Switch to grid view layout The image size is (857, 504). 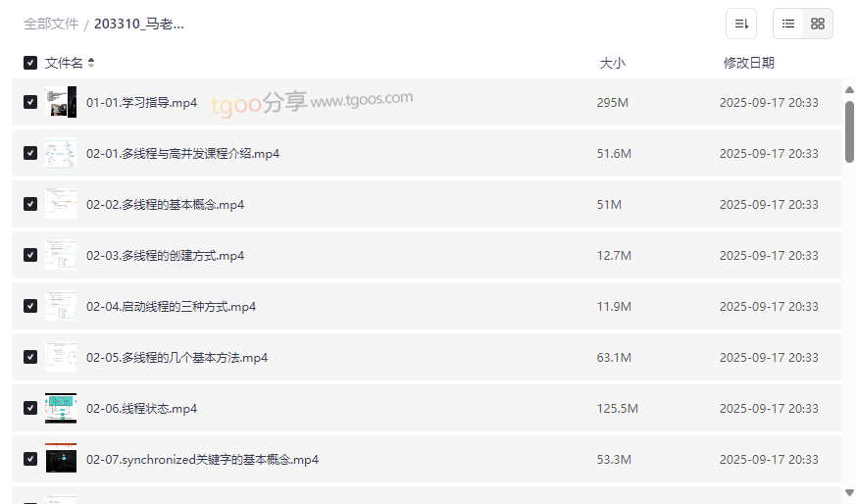818,24
